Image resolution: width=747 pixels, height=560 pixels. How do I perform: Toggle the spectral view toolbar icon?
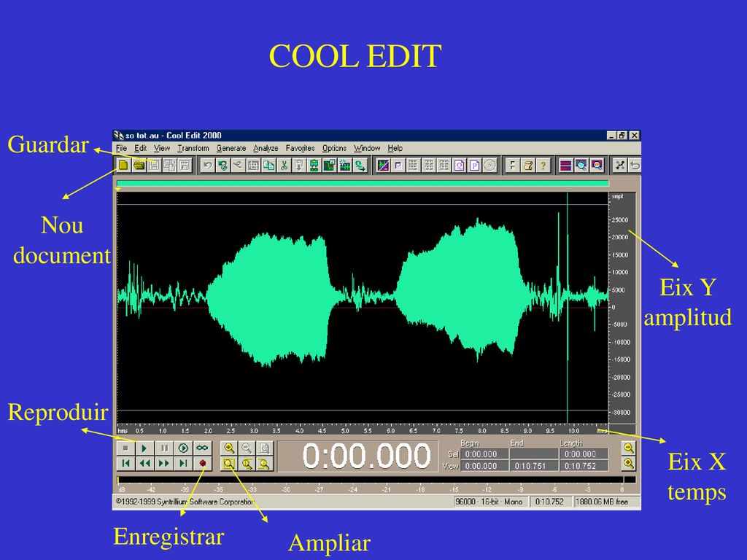383,166
